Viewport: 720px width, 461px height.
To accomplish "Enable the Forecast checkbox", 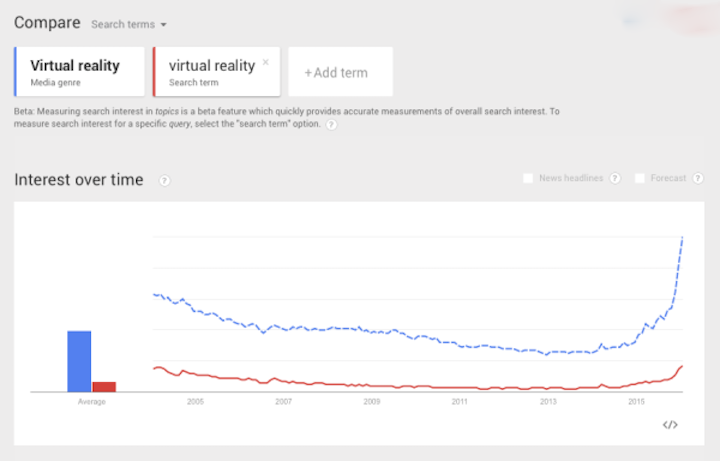I will pyautogui.click(x=640, y=179).
